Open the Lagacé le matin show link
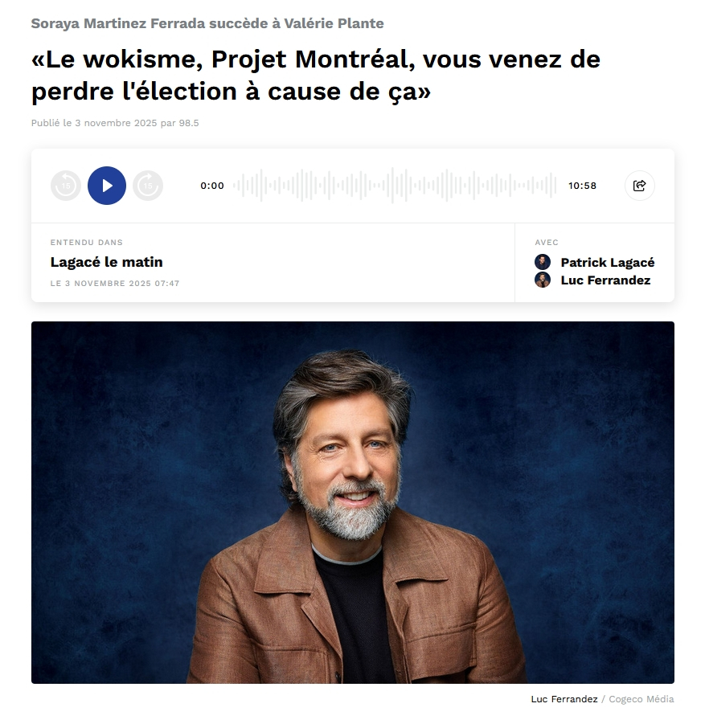 point(106,262)
